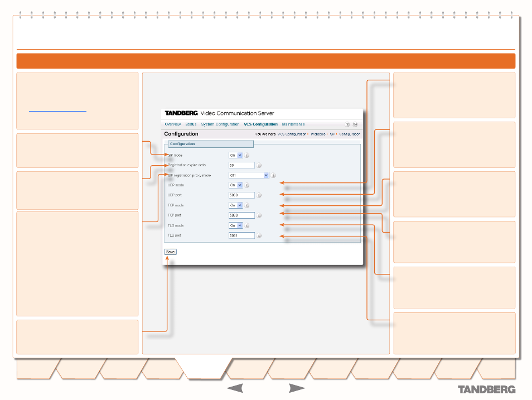Viewport: 532px width, 400px height.
Task: Focus the Registration expire delta field
Action: [241, 165]
